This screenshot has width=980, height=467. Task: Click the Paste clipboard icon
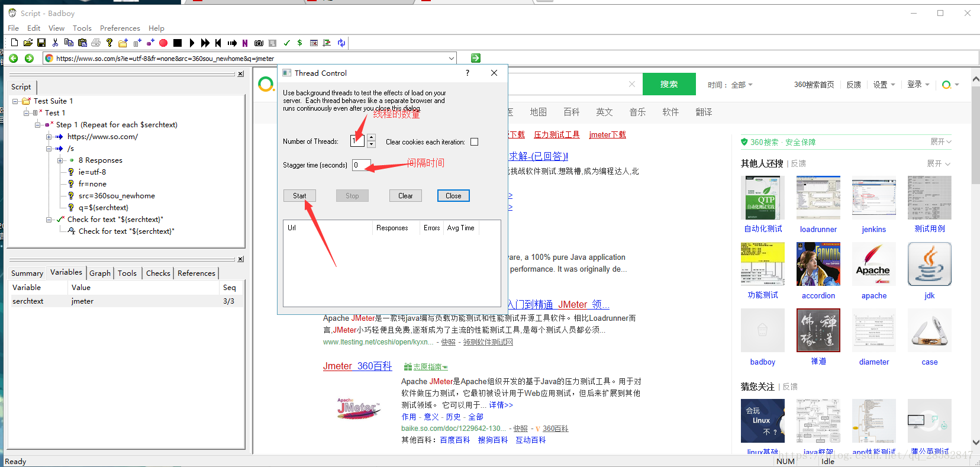[x=82, y=43]
